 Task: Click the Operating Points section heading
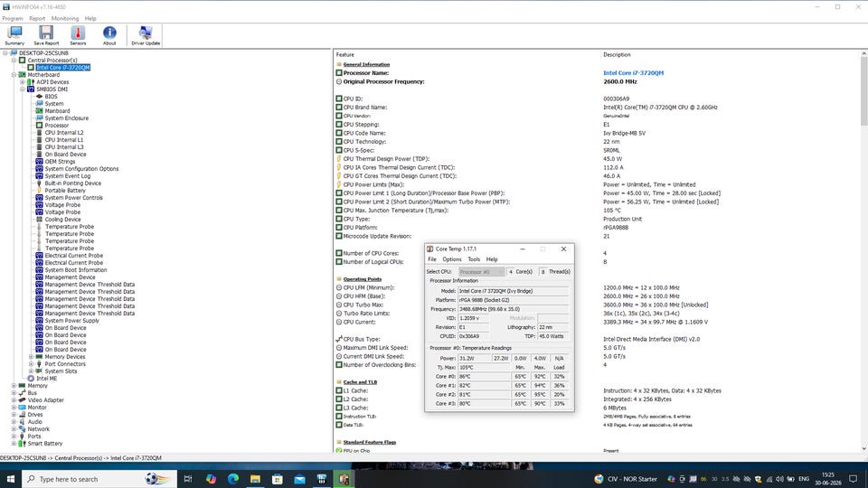click(362, 279)
